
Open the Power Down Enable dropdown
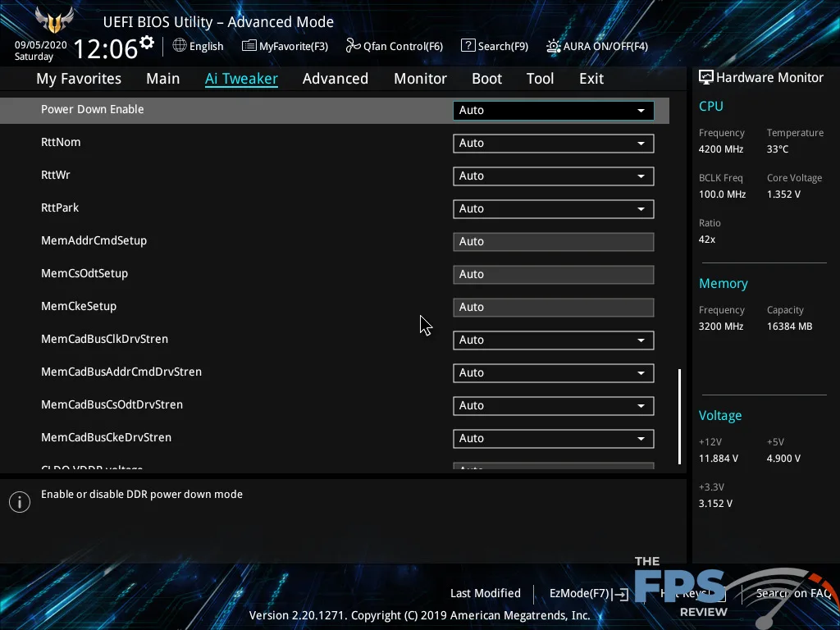coord(554,111)
